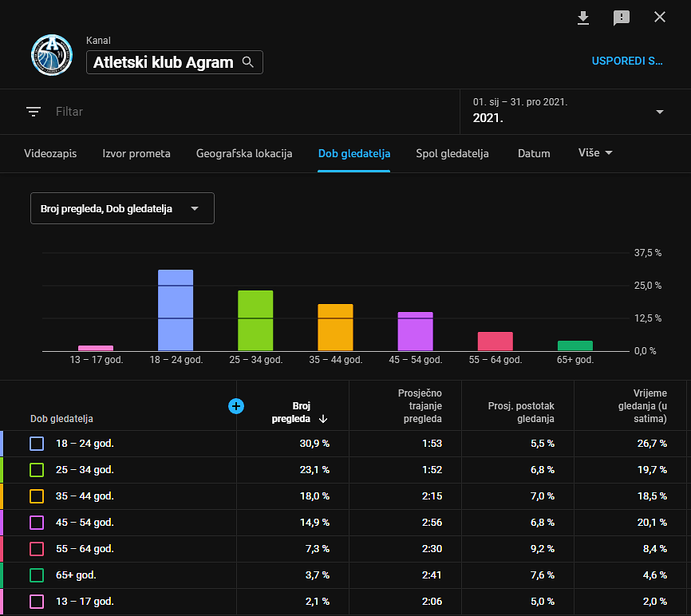Click the USPOREDI S... compare link

coord(627,61)
